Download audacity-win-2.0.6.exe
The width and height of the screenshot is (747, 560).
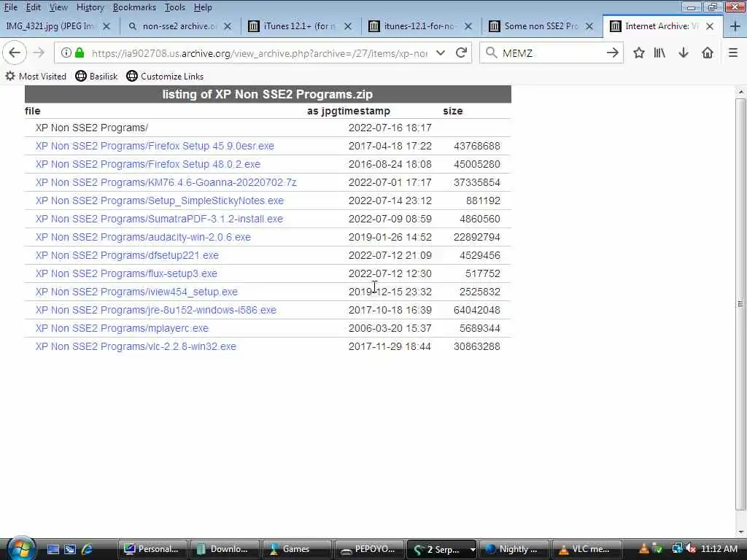pyautogui.click(x=143, y=237)
